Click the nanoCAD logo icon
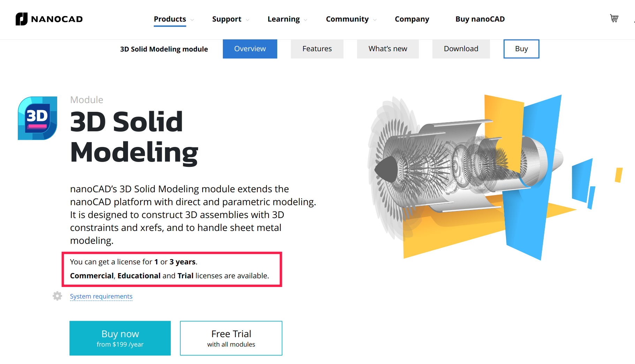635x364 pixels. (x=21, y=19)
